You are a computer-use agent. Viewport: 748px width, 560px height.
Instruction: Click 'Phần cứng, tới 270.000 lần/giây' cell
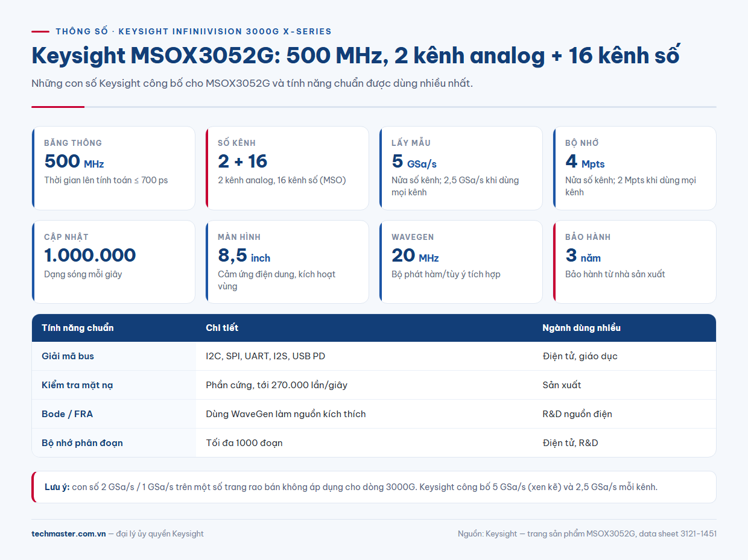[x=276, y=385]
